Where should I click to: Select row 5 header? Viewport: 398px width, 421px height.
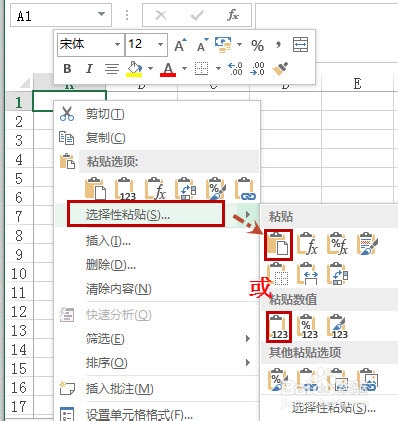point(19,179)
